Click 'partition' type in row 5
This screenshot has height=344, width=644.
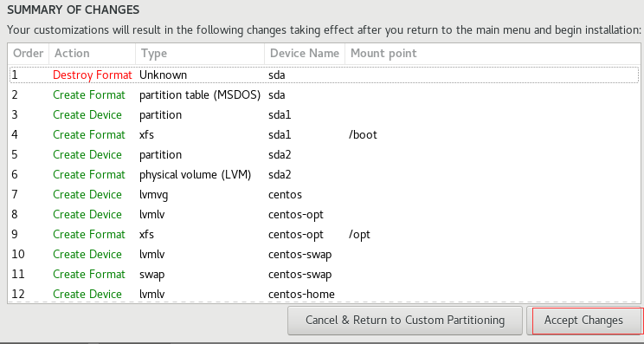161,155
